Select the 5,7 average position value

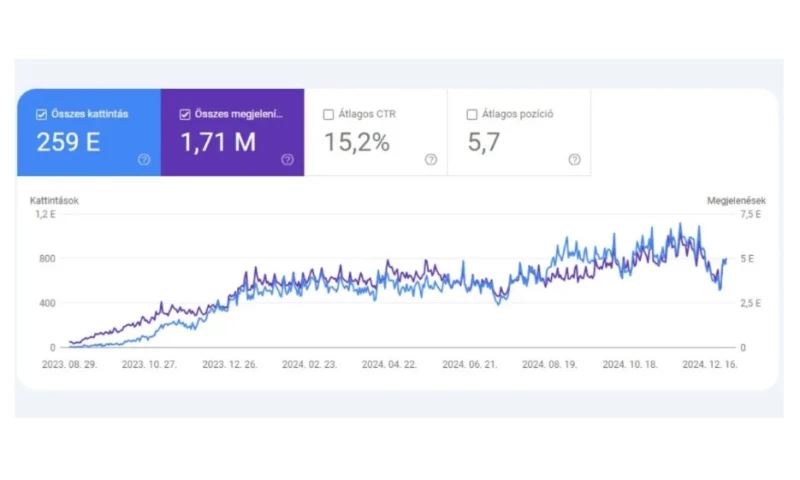(486, 142)
